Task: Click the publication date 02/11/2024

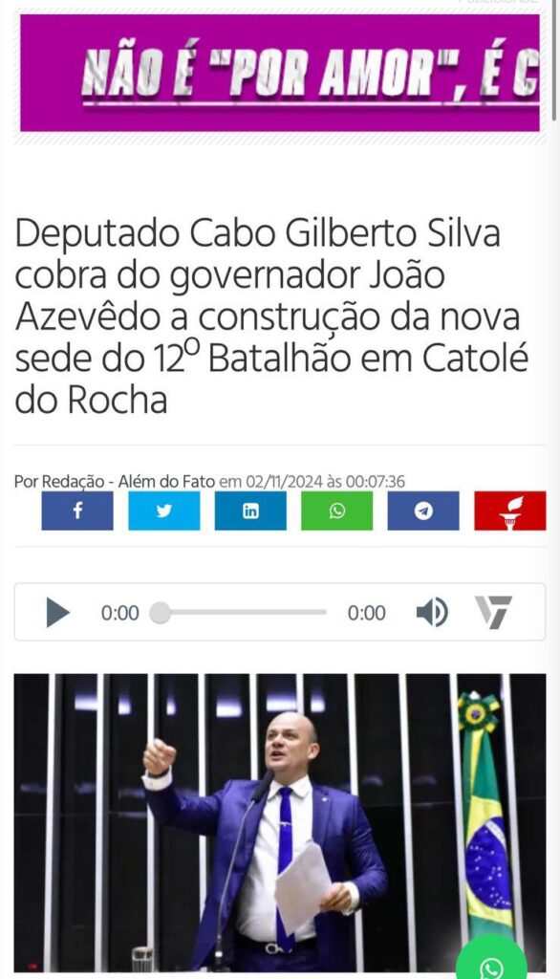Action: pyautogui.click(x=285, y=482)
